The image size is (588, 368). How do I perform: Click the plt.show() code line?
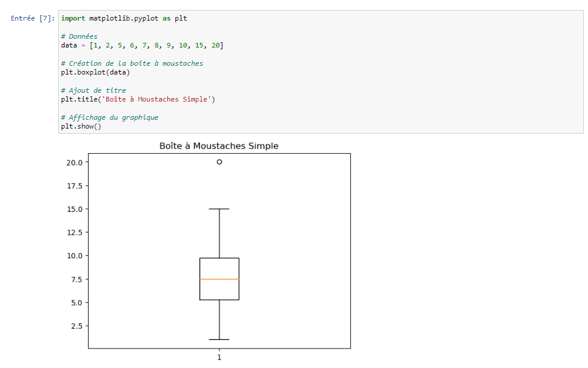pos(81,126)
